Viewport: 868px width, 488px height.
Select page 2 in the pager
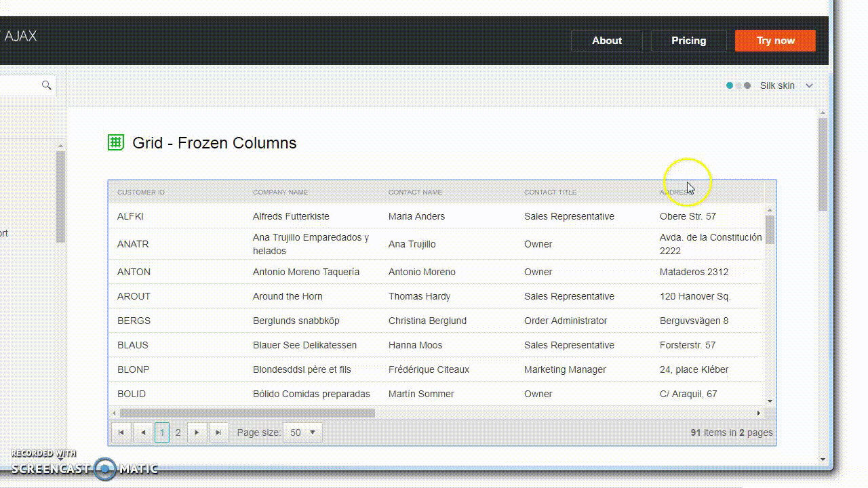coord(178,432)
